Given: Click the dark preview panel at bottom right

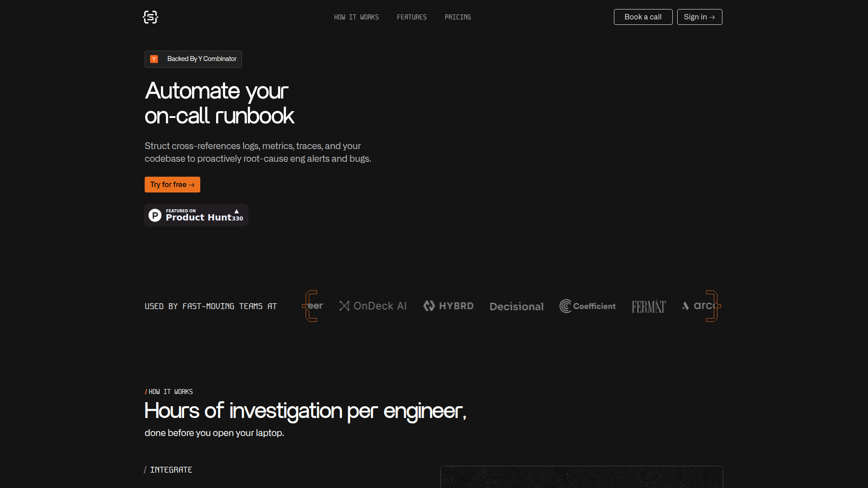Looking at the screenshot, I should pos(581,477).
